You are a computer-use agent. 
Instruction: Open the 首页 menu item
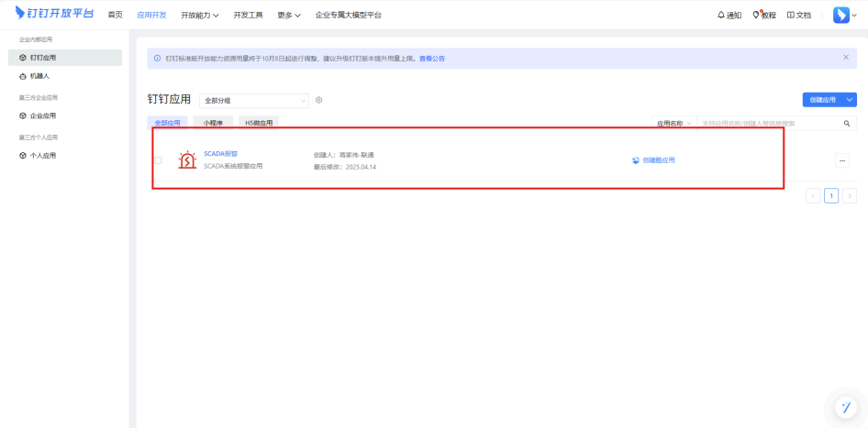point(115,15)
